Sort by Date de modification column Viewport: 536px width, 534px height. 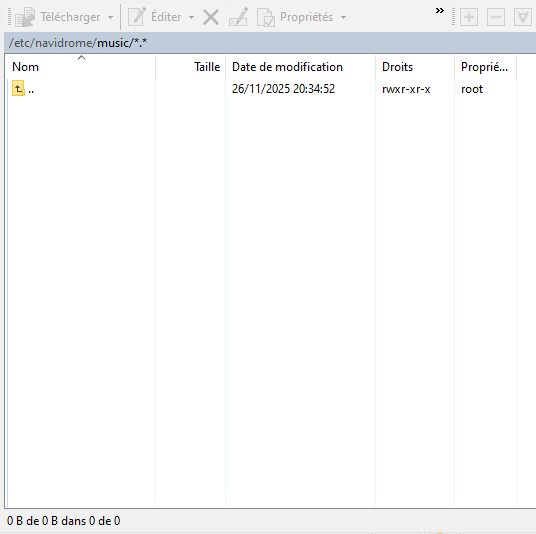tap(300, 67)
